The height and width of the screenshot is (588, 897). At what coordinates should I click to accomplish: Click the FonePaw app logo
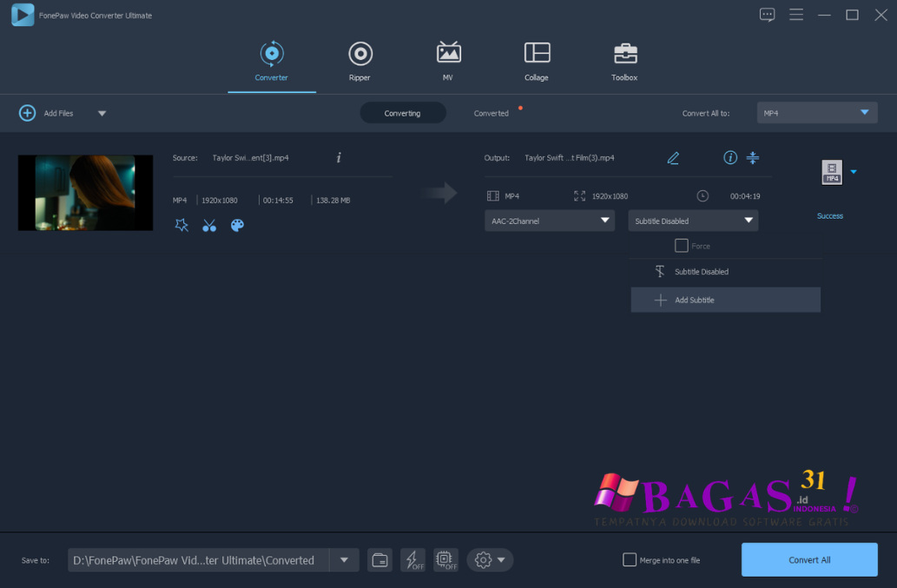coord(23,15)
